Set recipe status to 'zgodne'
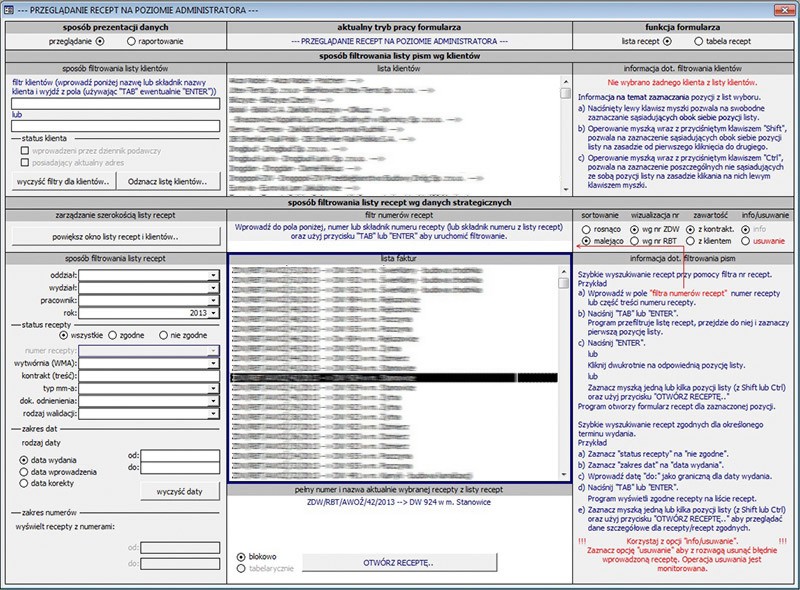The width and height of the screenshot is (800, 590). [x=112, y=335]
